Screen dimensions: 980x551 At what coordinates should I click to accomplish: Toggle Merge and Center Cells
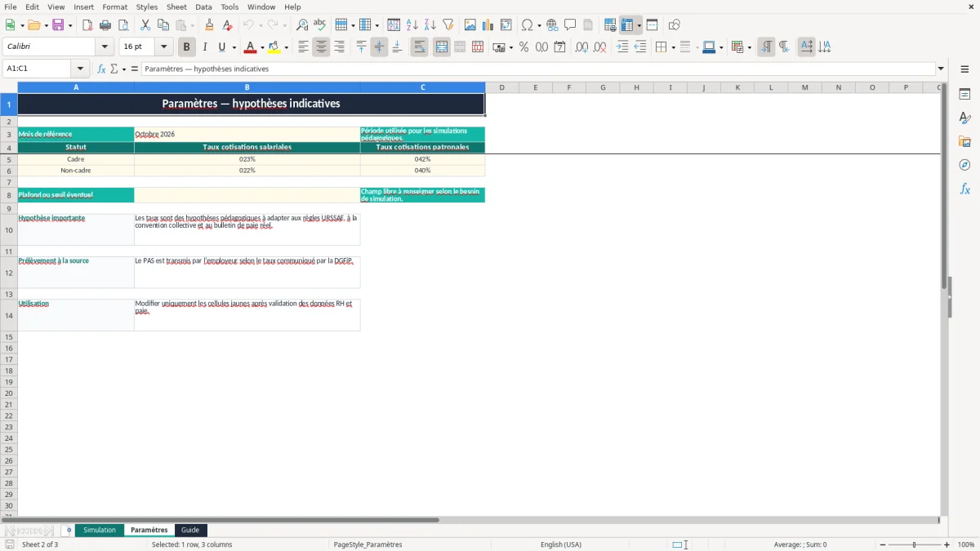pyautogui.click(x=442, y=47)
